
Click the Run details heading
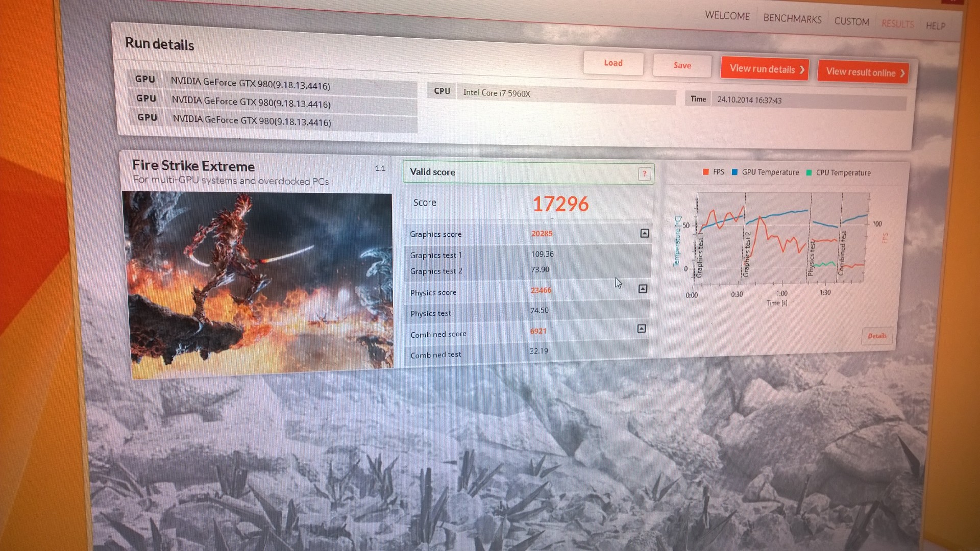pyautogui.click(x=159, y=44)
